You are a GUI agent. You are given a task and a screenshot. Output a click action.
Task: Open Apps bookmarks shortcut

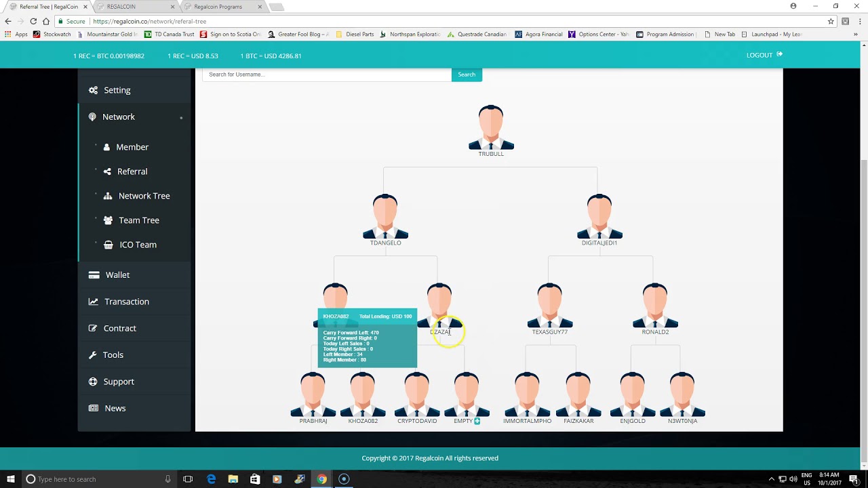pyautogui.click(x=16, y=34)
